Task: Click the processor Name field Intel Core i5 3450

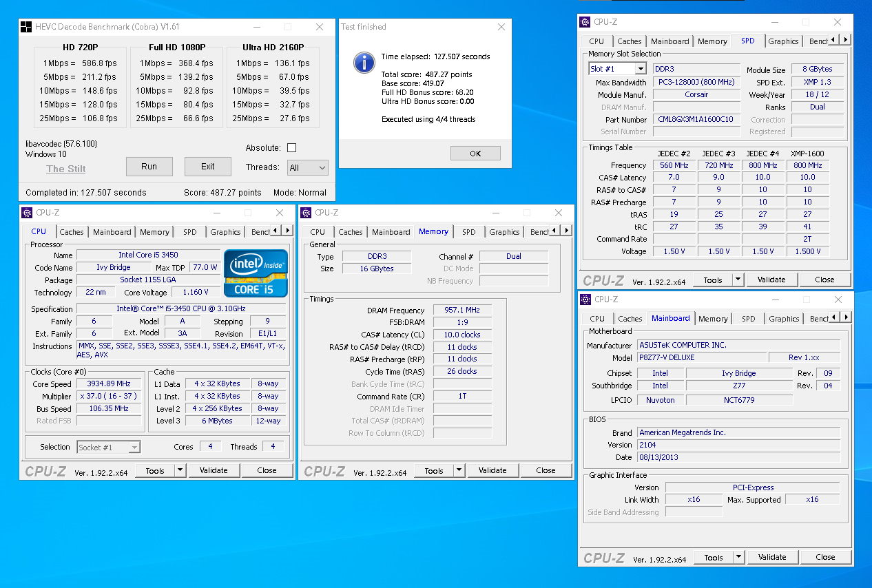Action: click(x=148, y=255)
